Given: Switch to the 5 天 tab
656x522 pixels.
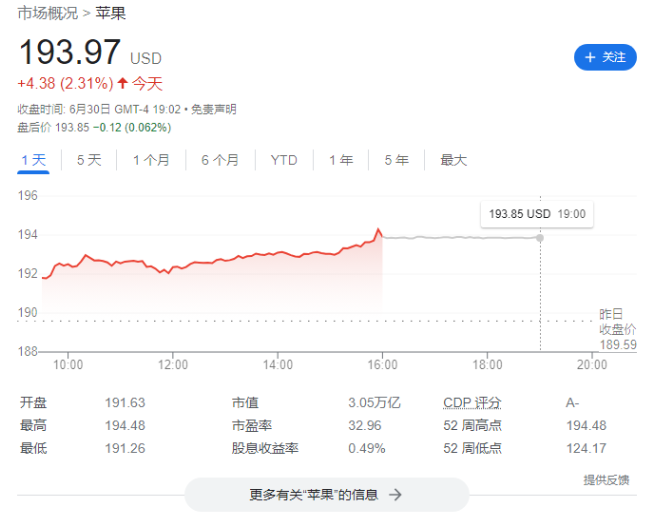Looking at the screenshot, I should point(89,160).
